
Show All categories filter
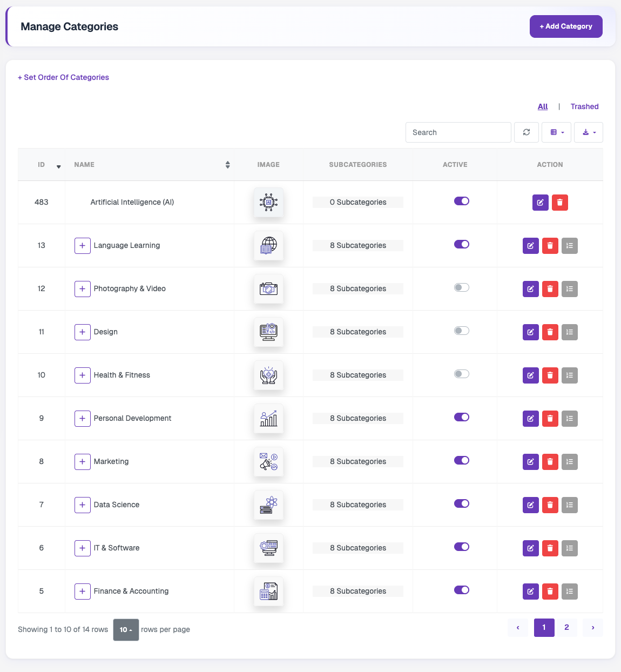pyautogui.click(x=543, y=106)
